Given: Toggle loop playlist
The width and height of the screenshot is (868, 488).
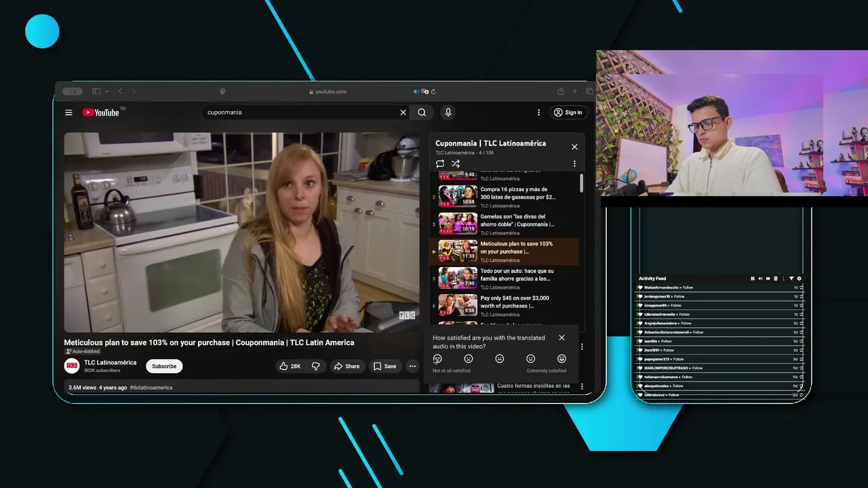Looking at the screenshot, I should 440,163.
